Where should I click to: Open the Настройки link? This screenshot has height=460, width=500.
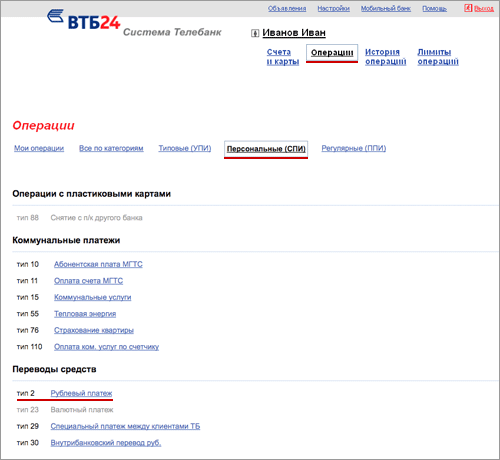tap(333, 8)
